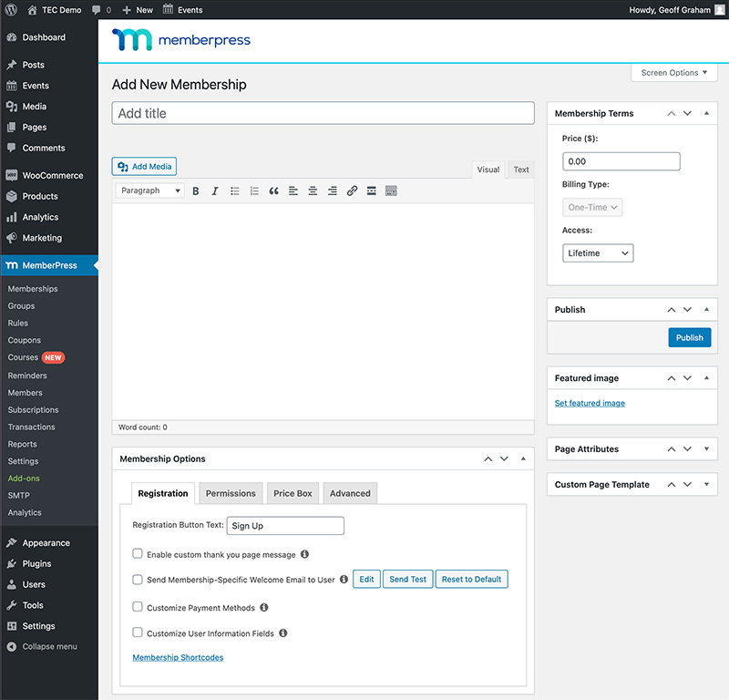Open the Billing Type One-Time dropdown
729x700 pixels.
click(x=592, y=208)
